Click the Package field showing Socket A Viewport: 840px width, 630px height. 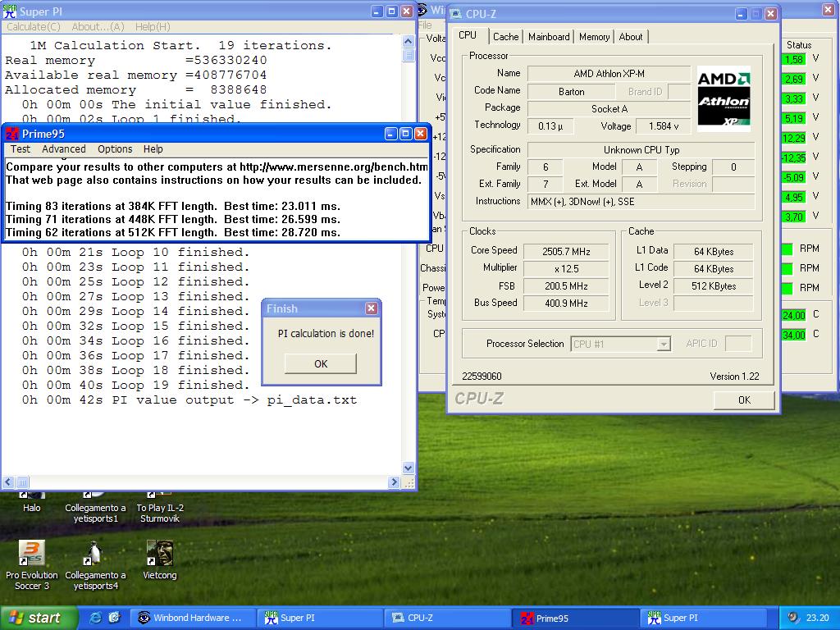tap(609, 109)
